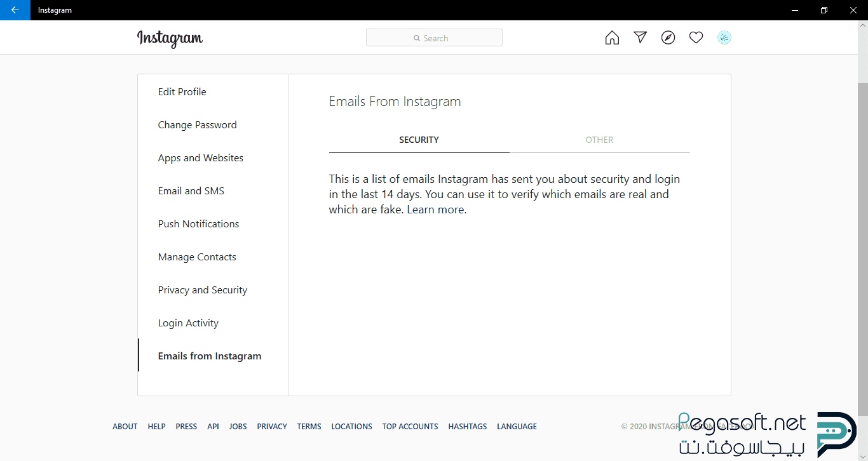Open the LANGUAGE footer selector
This screenshot has height=461, width=868.
click(517, 427)
